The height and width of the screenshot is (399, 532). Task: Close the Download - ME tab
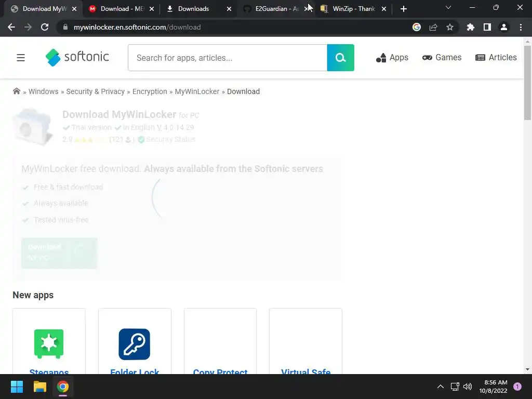click(152, 9)
